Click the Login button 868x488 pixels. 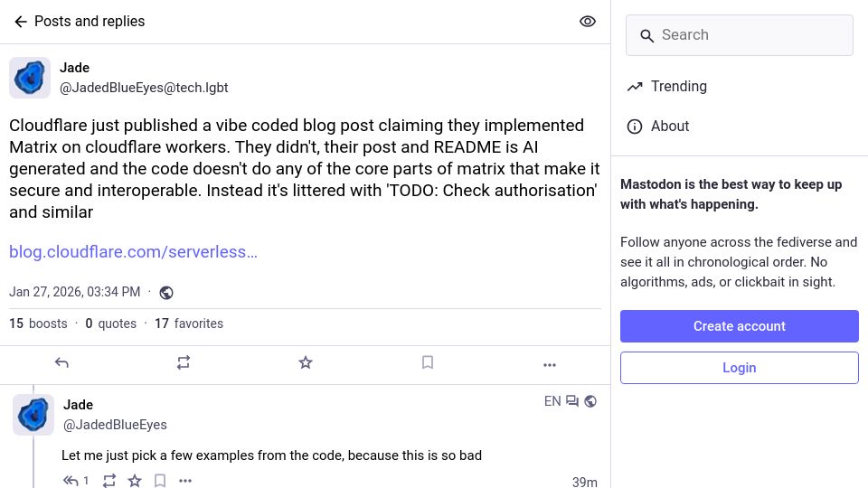[x=740, y=368]
